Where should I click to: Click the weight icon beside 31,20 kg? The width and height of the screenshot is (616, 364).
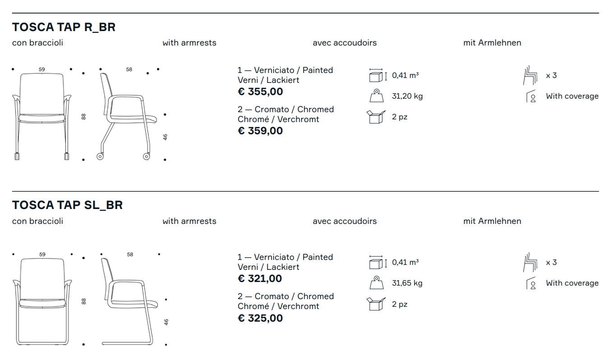click(x=376, y=96)
